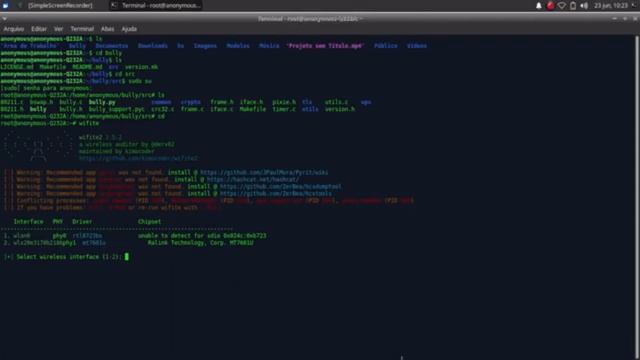This screenshot has height=360, width=640.
Task: Click the Projeto sem Título file name
Action: coord(325,46)
